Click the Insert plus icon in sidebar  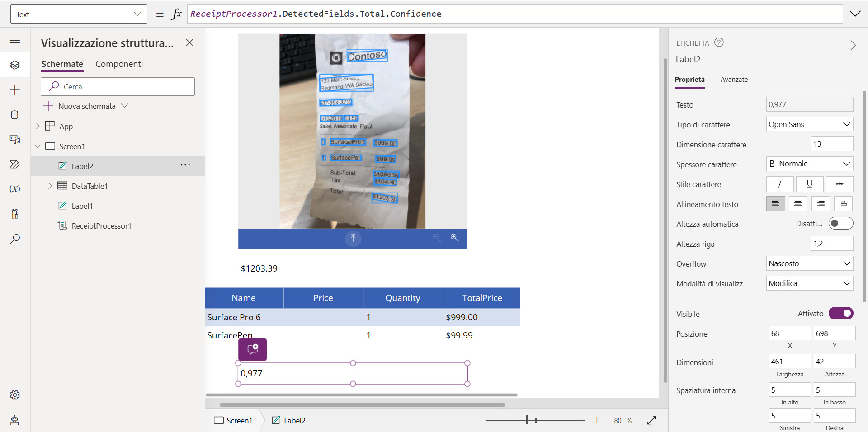click(x=15, y=90)
